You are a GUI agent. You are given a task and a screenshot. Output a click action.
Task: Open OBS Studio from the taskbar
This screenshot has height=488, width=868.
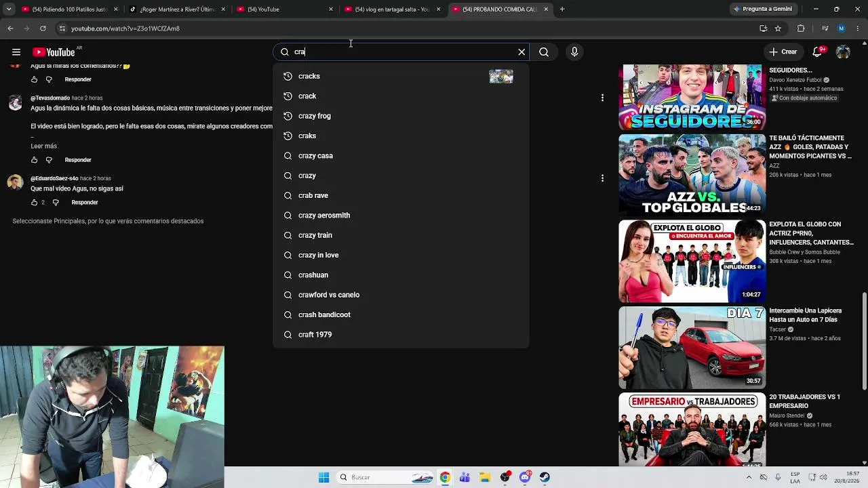(505, 477)
